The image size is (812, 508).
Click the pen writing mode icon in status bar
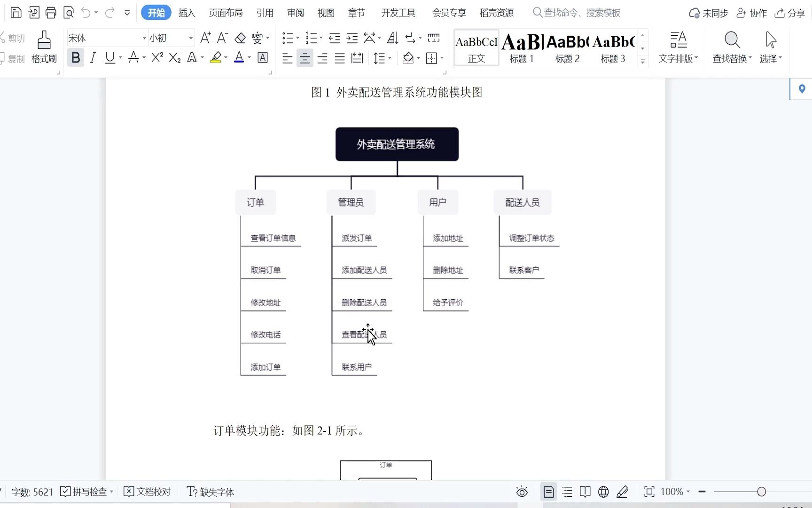(x=622, y=492)
